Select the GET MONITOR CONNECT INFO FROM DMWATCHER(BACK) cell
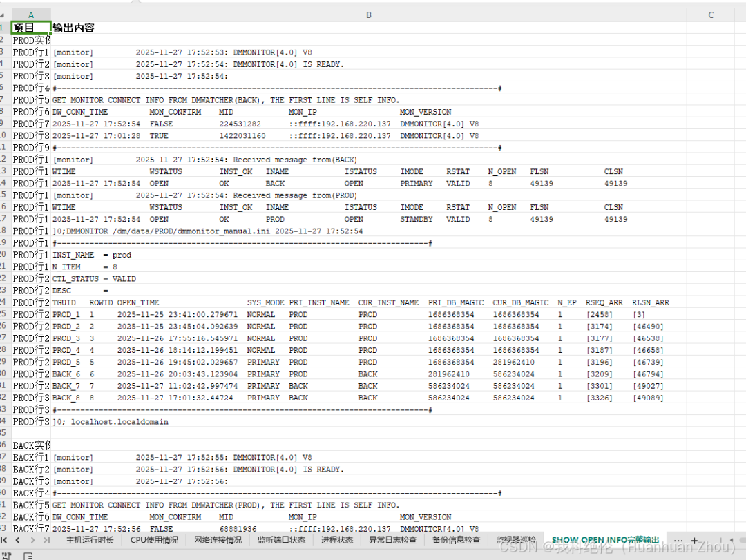The width and height of the screenshot is (746, 560). click(x=369, y=100)
